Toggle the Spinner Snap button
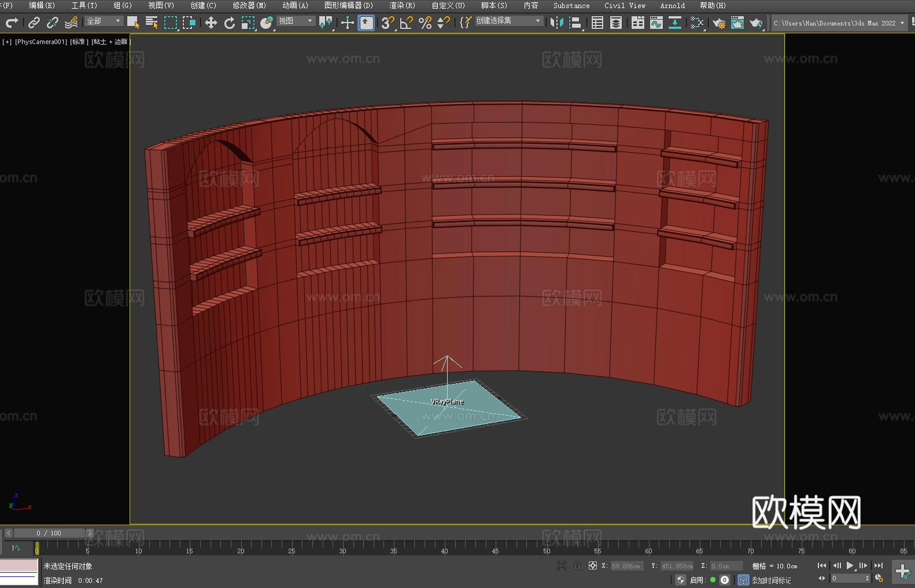 pos(444,23)
